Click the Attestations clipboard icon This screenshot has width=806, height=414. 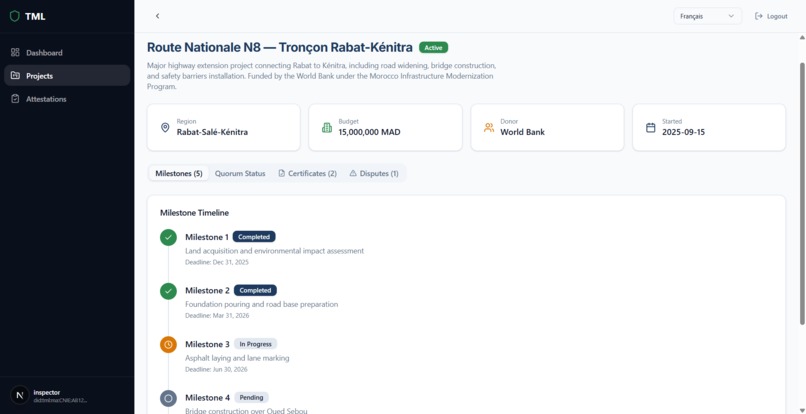15,99
